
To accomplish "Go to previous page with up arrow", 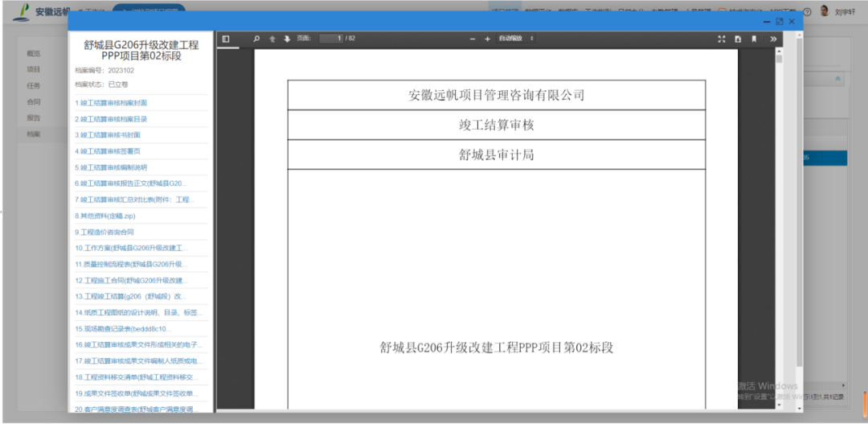I will tap(272, 39).
